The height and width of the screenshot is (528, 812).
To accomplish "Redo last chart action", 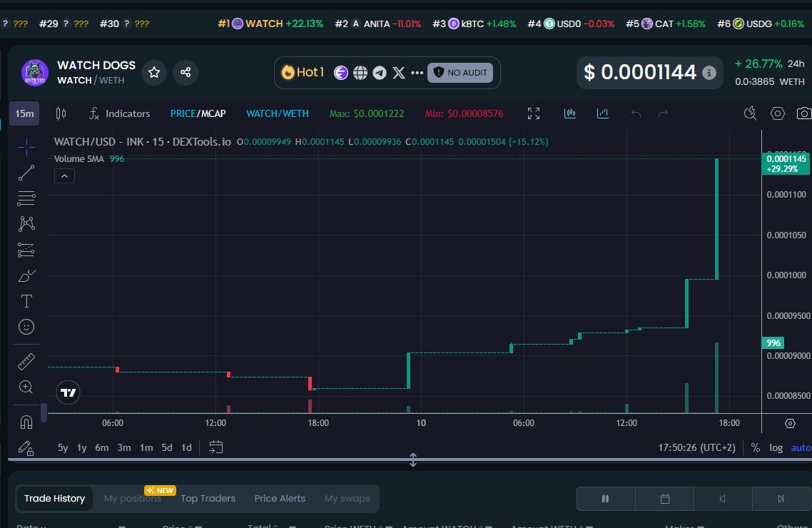I will tap(663, 113).
